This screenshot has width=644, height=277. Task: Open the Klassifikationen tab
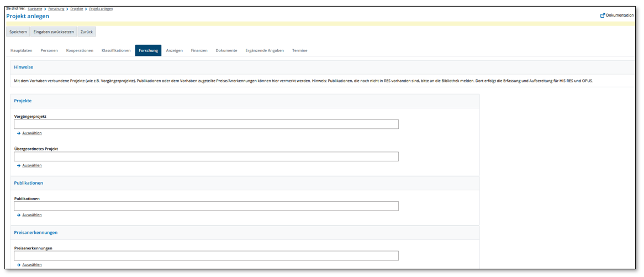(x=116, y=51)
